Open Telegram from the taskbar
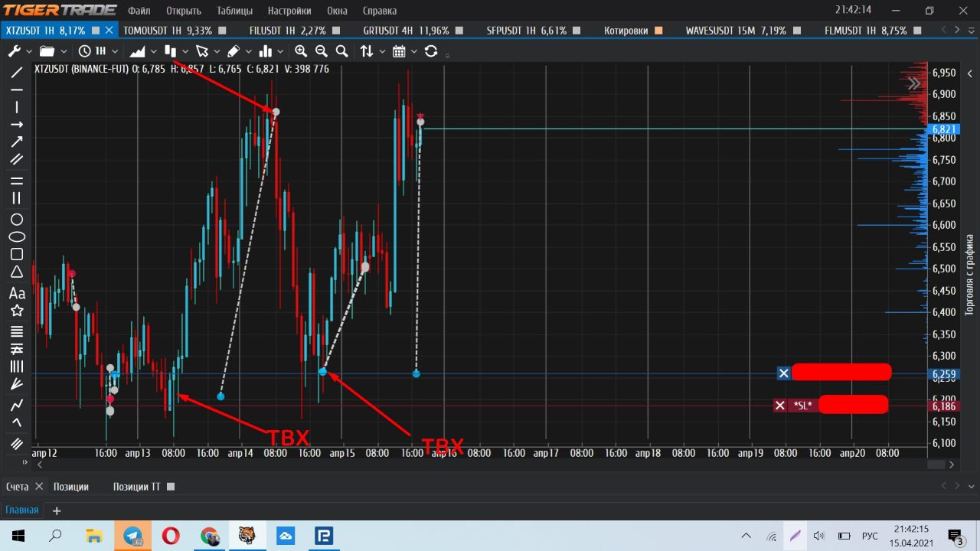 tap(132, 536)
